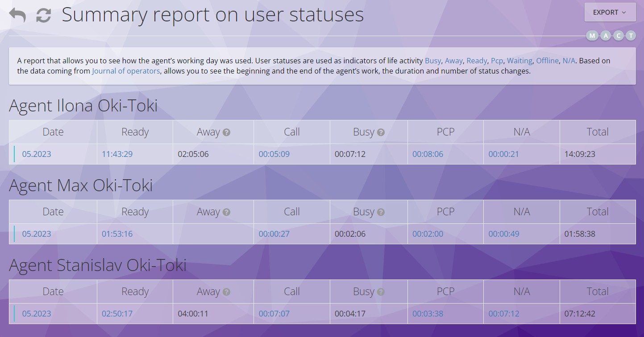This screenshot has height=337, width=644.
Task: Open the Journal of operators link
Action: 126,71
